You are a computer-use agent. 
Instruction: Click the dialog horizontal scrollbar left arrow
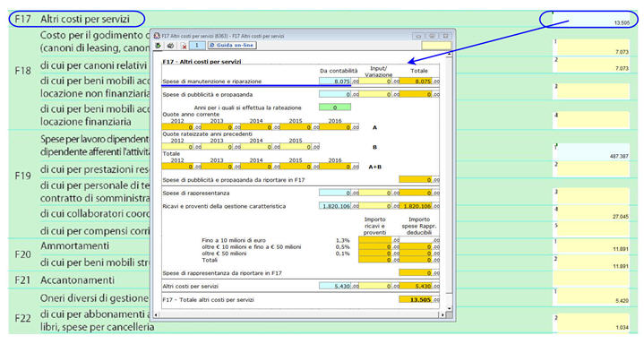pos(156,314)
